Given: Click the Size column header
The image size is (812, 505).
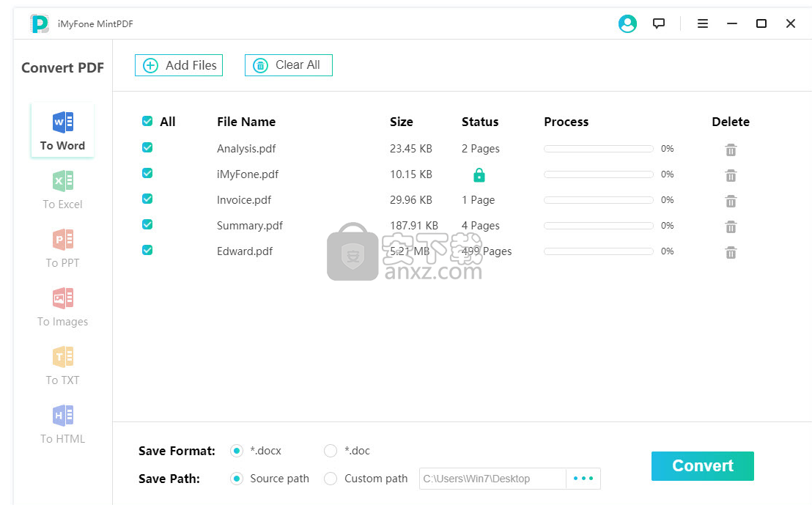Looking at the screenshot, I should click(402, 122).
